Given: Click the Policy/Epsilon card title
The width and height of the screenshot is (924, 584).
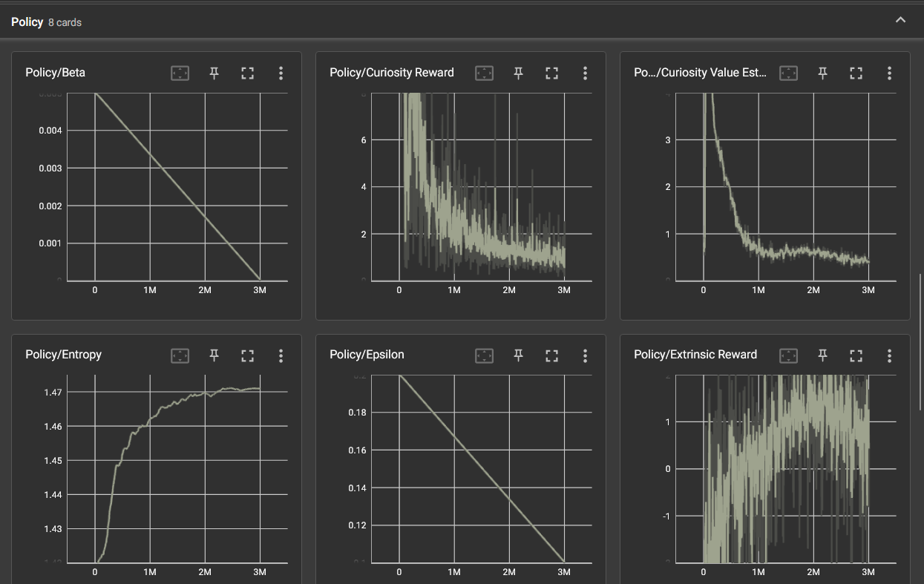Looking at the screenshot, I should pos(367,355).
